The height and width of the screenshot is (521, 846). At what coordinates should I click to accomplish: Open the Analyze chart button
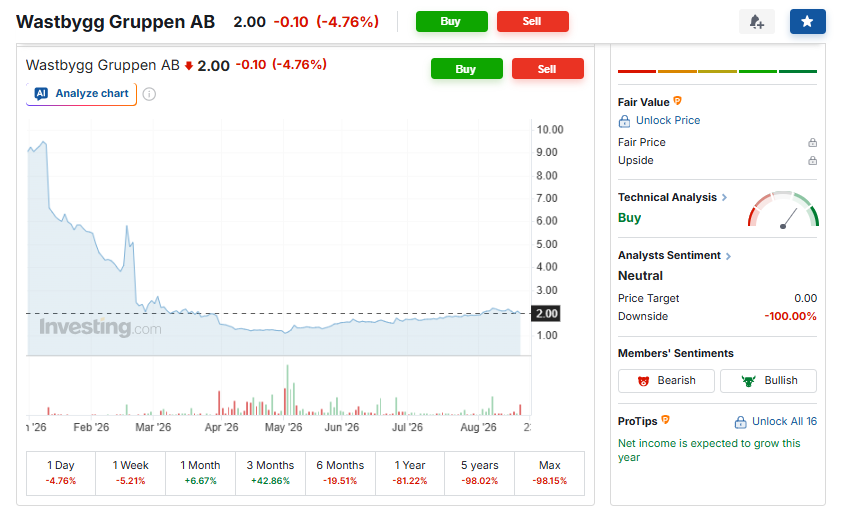pos(81,94)
